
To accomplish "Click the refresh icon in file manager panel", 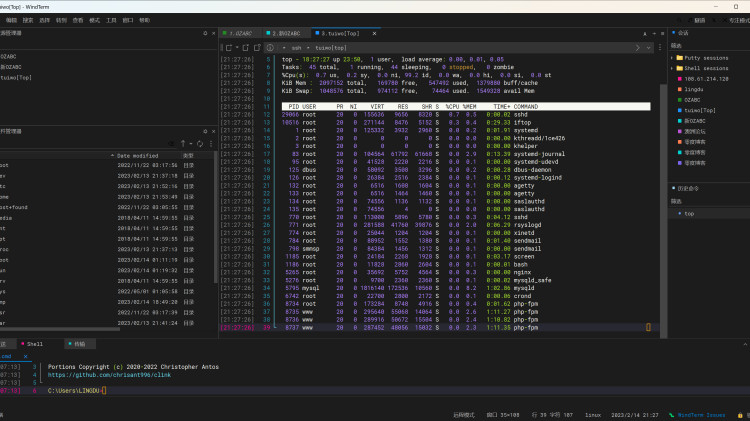I will (x=200, y=144).
